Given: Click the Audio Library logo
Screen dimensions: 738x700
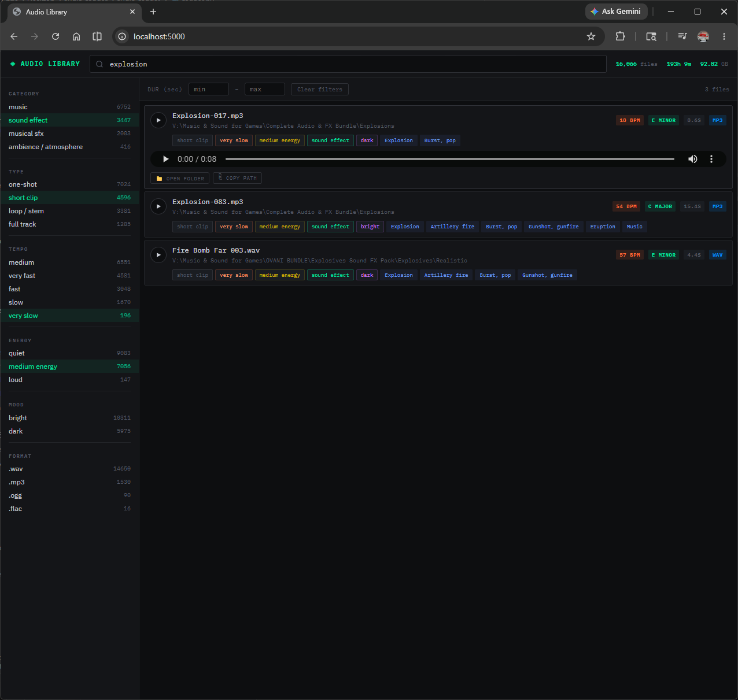Looking at the screenshot, I should tap(45, 64).
